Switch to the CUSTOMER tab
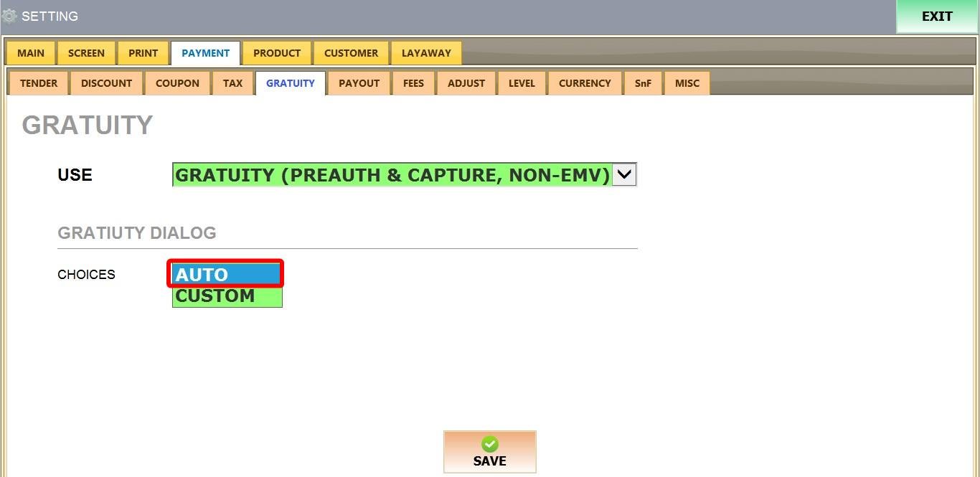The width and height of the screenshot is (980, 477). (351, 53)
